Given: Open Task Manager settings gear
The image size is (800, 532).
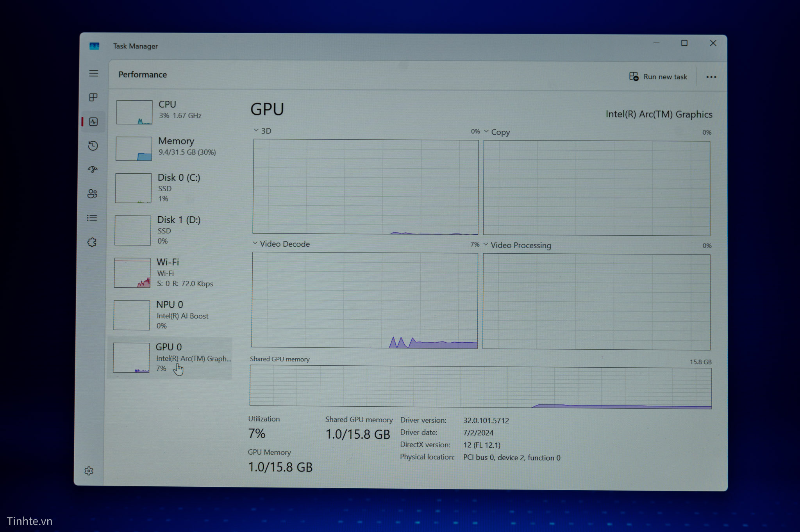Looking at the screenshot, I should click(x=89, y=471).
